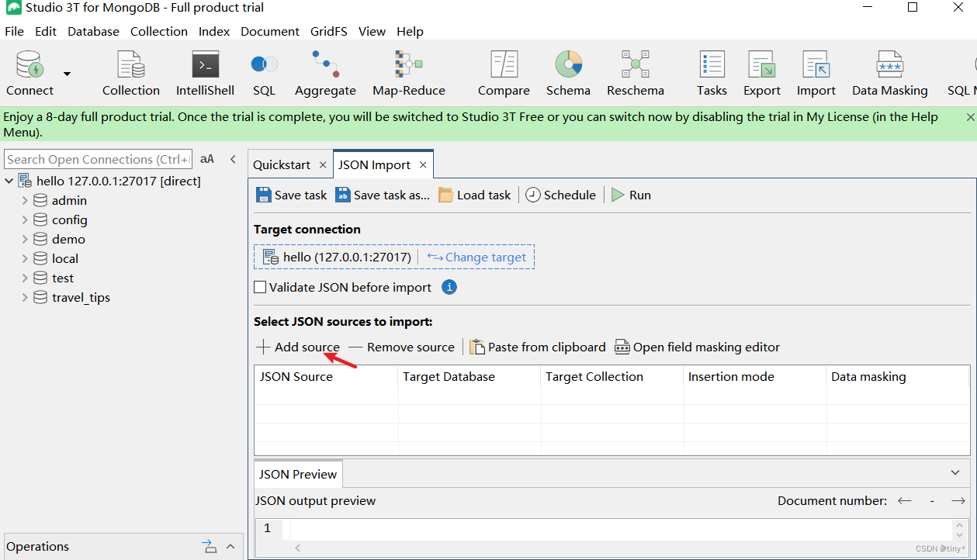Open the Reschema tool
This screenshot has width=977, height=560.
(636, 74)
